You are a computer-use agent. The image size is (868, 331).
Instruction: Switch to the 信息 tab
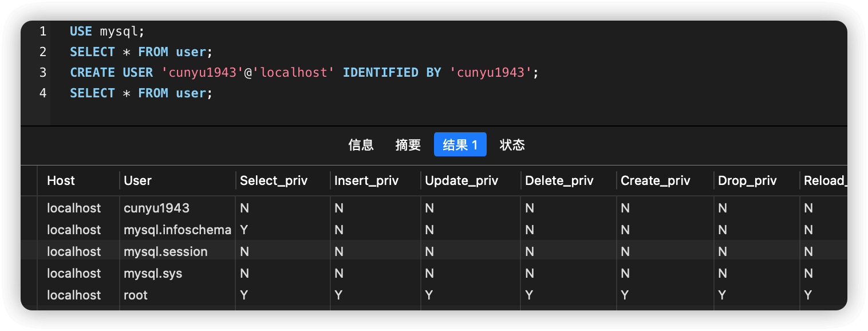pos(361,145)
